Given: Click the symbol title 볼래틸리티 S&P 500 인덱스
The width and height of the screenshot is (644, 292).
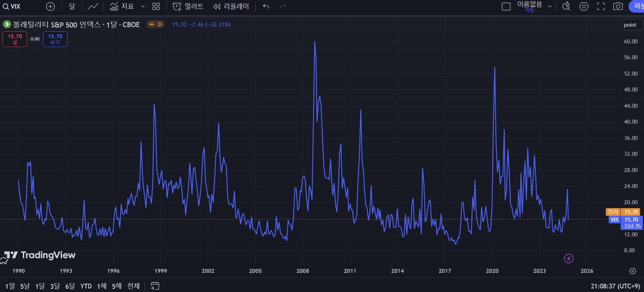Looking at the screenshot, I should click(x=57, y=25).
